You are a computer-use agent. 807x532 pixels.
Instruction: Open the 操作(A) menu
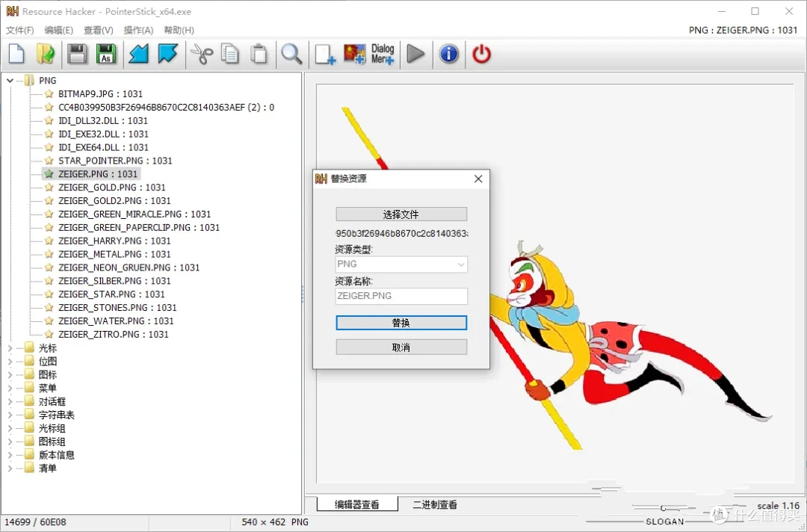point(138,31)
